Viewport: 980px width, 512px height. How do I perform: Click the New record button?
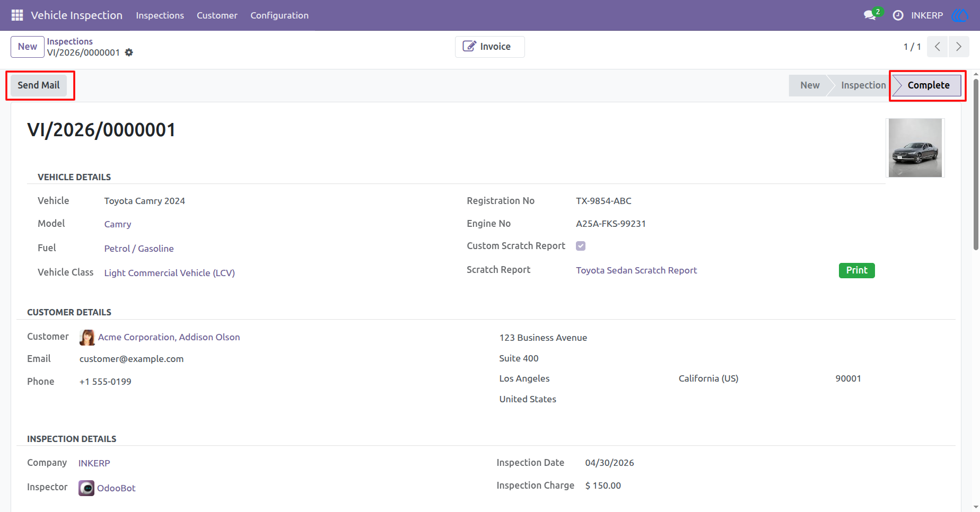point(28,47)
